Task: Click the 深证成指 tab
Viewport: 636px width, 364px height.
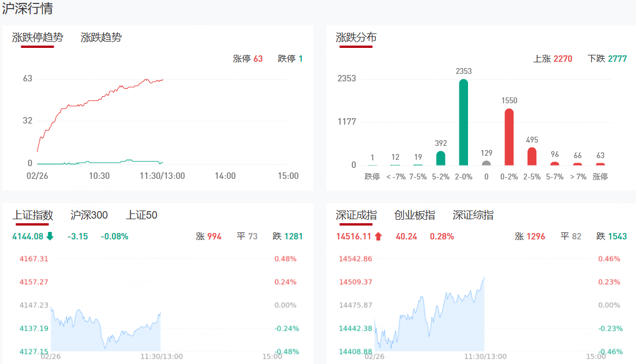Action: tap(356, 215)
